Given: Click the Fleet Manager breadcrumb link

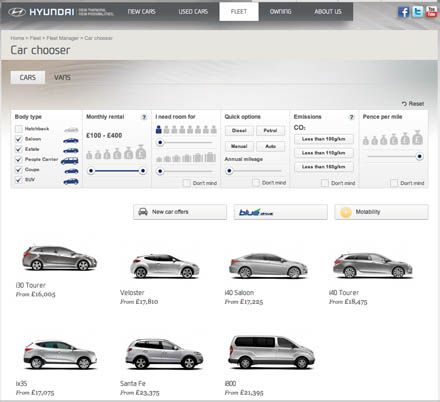Looking at the screenshot, I should click(x=63, y=38).
